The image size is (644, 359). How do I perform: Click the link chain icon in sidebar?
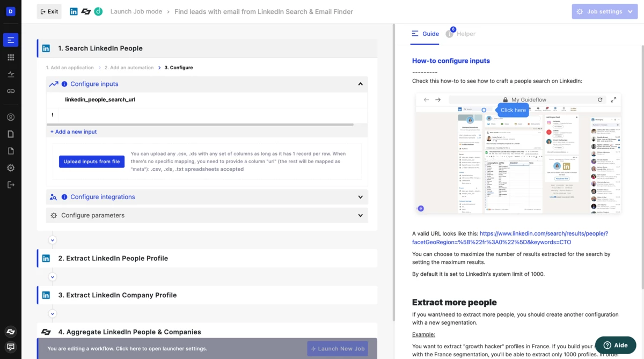pyautogui.click(x=11, y=91)
